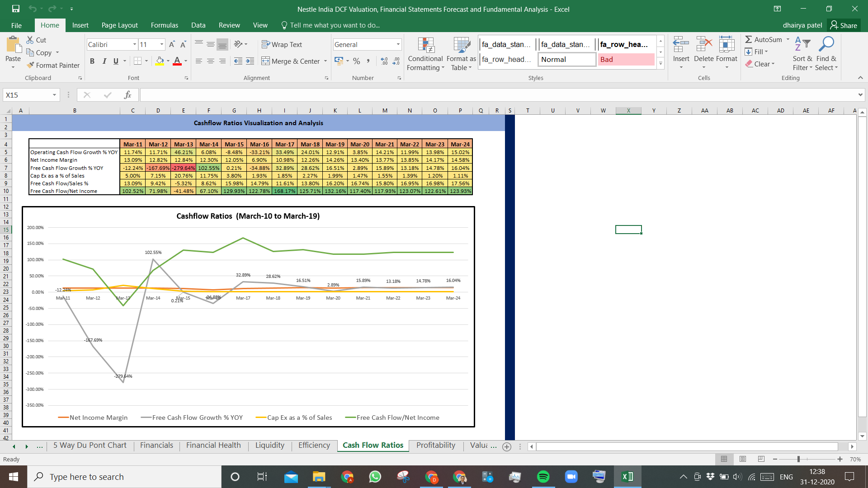Viewport: 868px width, 488px height.
Task: Add a new sheet with plus button
Action: point(507,446)
